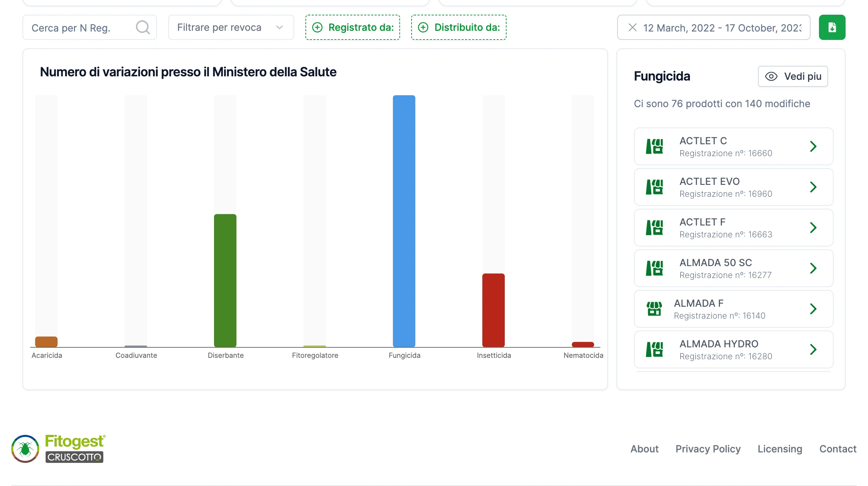Click the chevron arrow on ACTLET C

[x=813, y=146]
